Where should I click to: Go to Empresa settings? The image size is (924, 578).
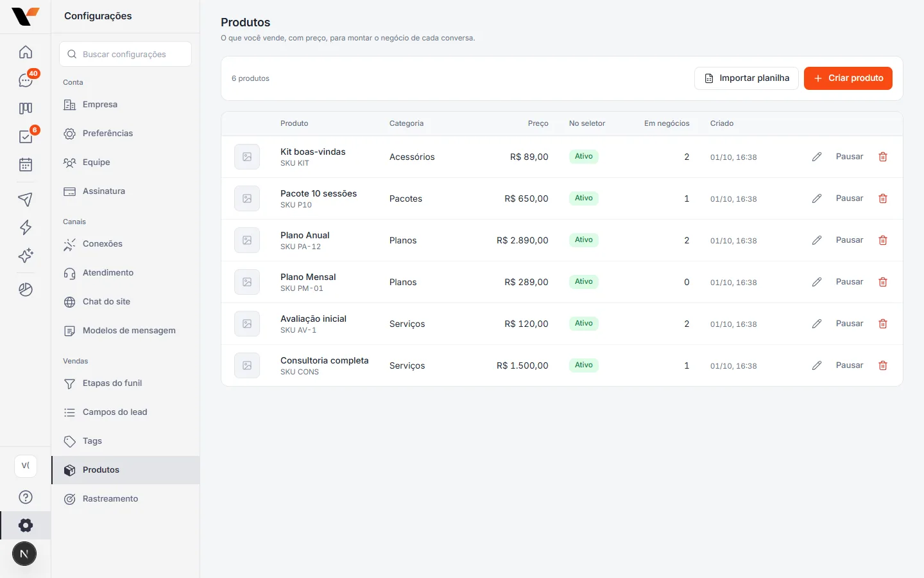point(125,105)
